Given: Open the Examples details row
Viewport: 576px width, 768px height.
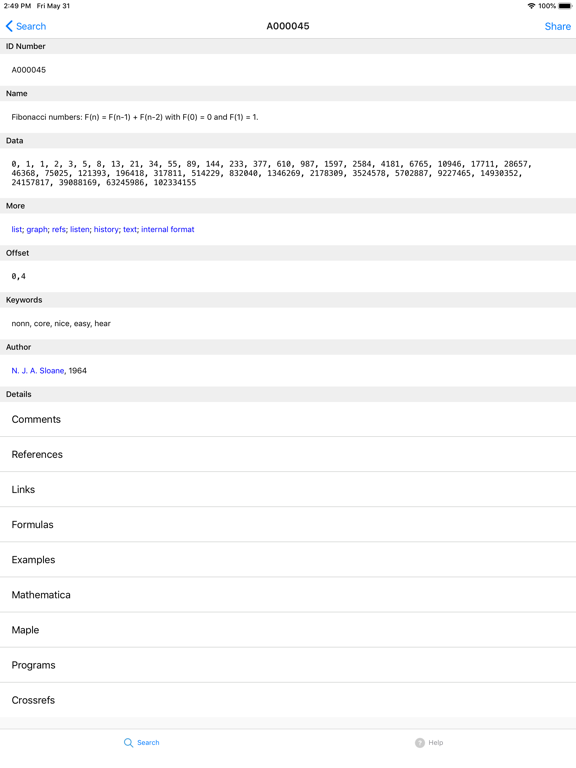Looking at the screenshot, I should [288, 560].
